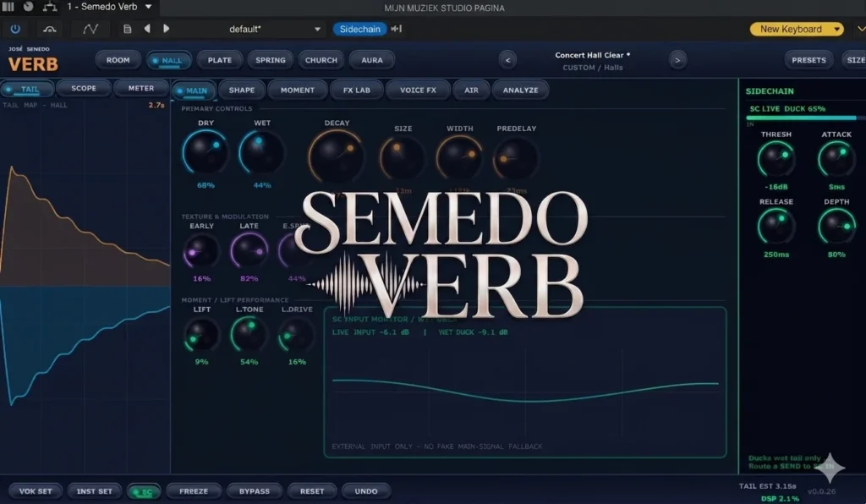Click the bypass arc icon next to power

(50, 29)
